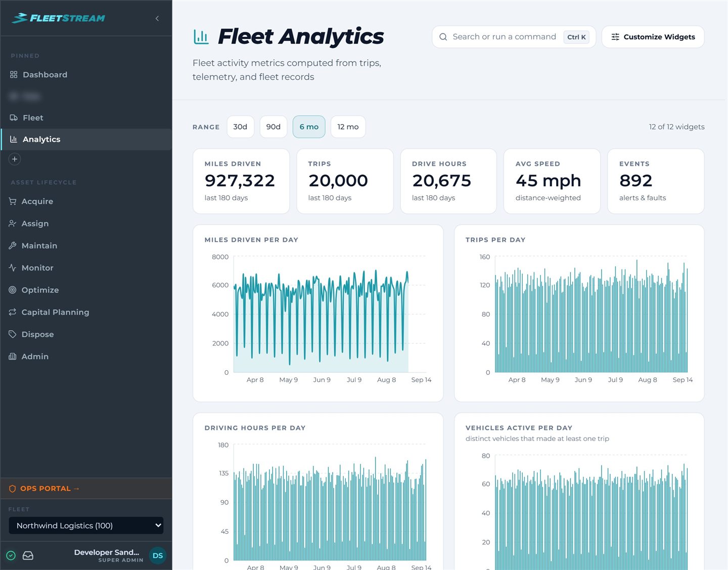
Task: Click the magnifier icon in search box
Action: [443, 37]
